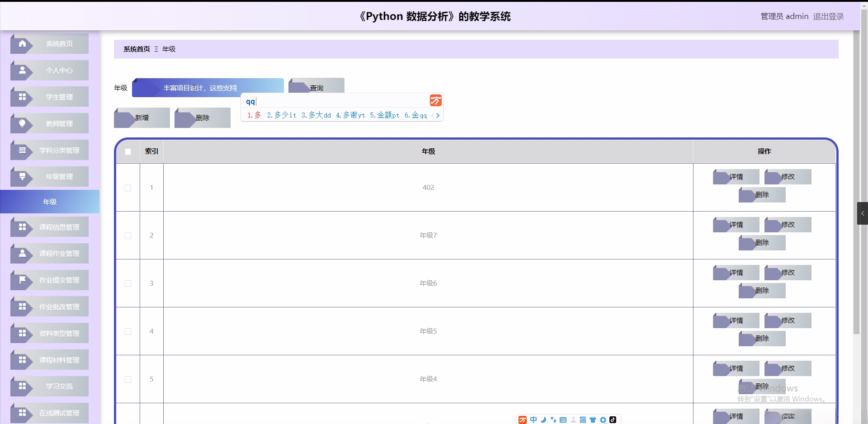Collapse the panel with the right edge chevron
The height and width of the screenshot is (424, 868).
[x=863, y=213]
